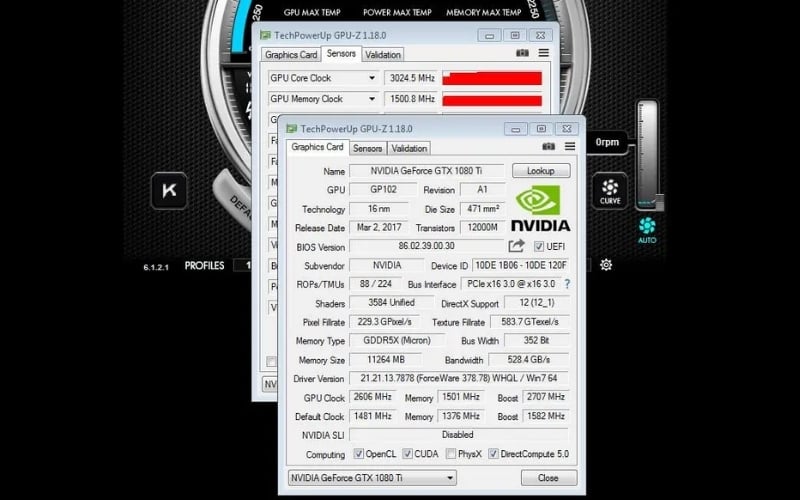Click the Lookup button
This screenshot has height=500, width=800.
[541, 171]
